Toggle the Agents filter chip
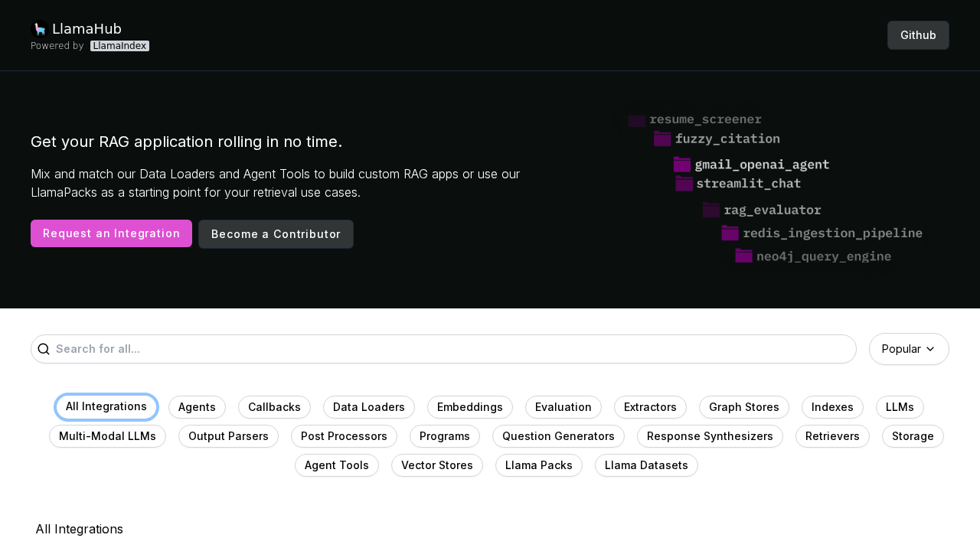 pyautogui.click(x=197, y=407)
